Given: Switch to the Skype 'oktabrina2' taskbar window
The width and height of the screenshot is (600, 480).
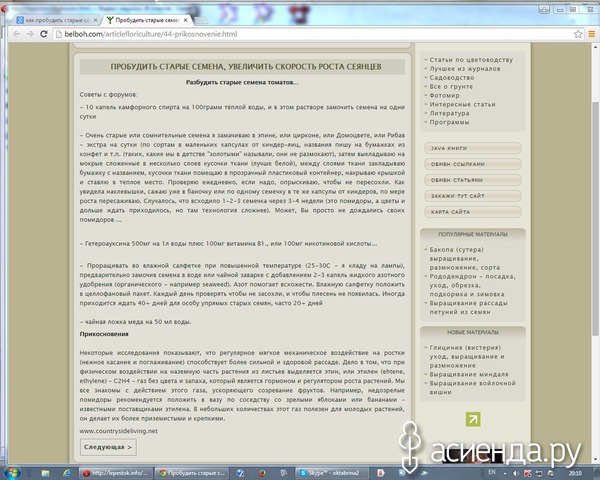Looking at the screenshot, I should click(333, 473).
